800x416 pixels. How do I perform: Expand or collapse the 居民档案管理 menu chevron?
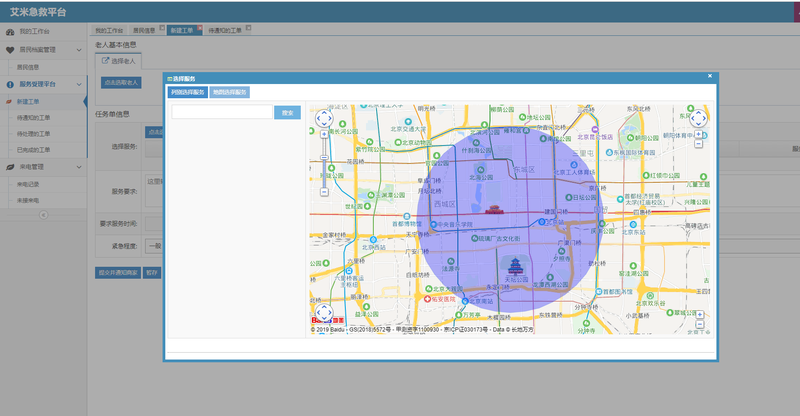(x=79, y=50)
